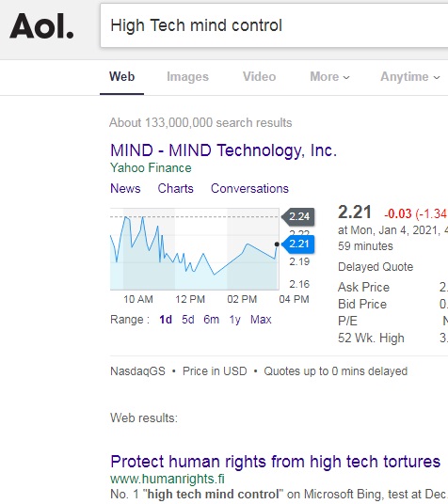The image size is (448, 504).
Task: Open Protect human rights from high tech tortures
Action: pos(275,462)
